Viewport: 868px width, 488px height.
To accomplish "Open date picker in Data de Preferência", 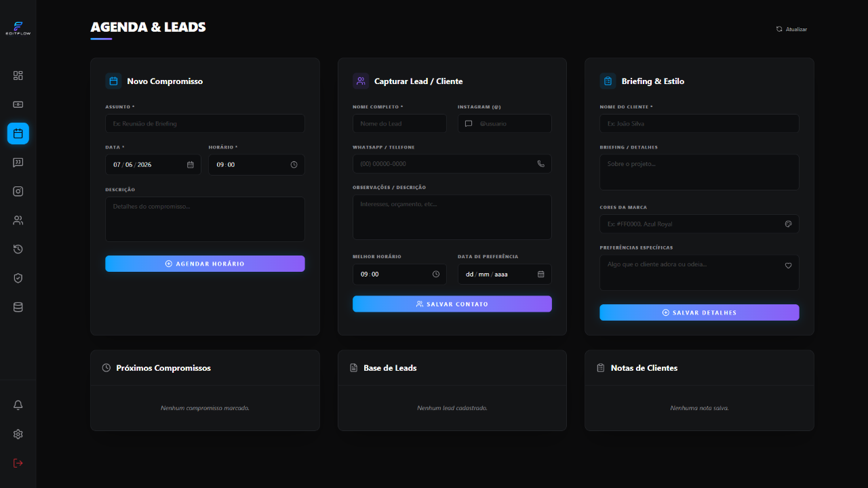I will (x=541, y=274).
